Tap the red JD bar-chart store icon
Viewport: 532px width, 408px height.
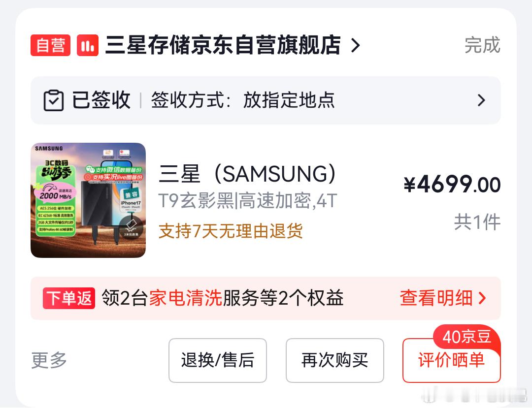(88, 45)
